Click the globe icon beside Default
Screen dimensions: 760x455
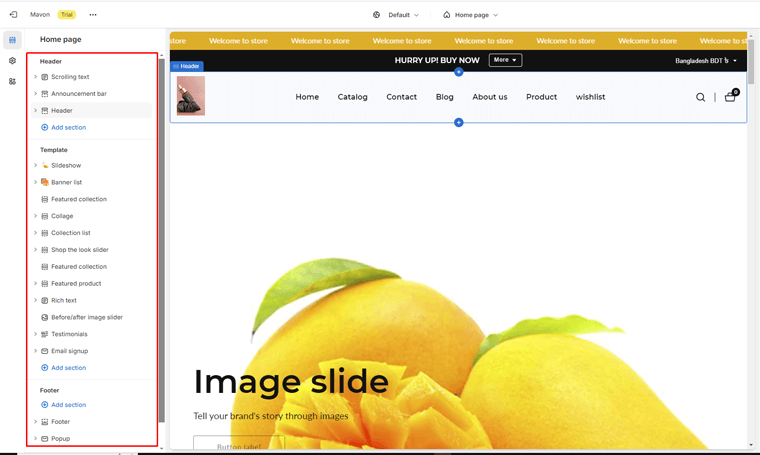click(x=377, y=15)
